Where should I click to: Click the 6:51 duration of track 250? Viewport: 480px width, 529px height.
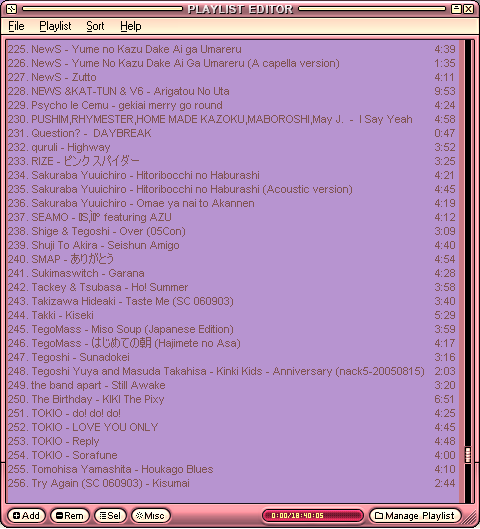pyautogui.click(x=444, y=399)
